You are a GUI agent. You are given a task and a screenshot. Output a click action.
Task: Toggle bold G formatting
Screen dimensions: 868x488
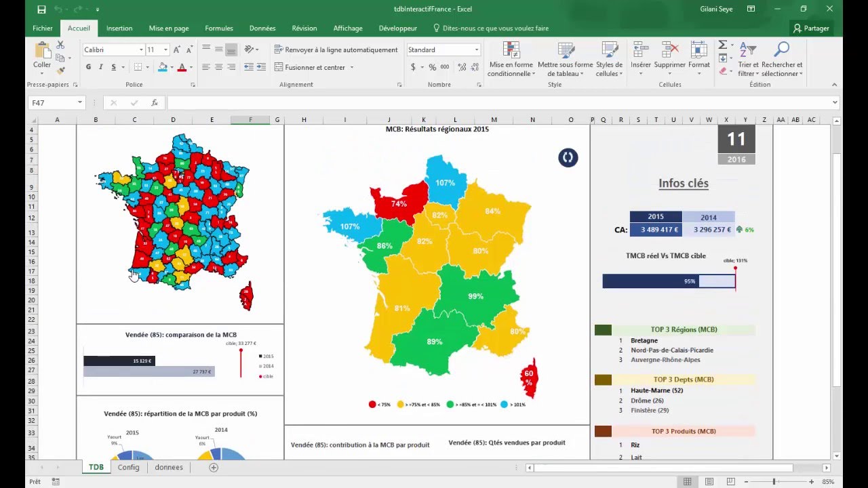[x=88, y=67]
